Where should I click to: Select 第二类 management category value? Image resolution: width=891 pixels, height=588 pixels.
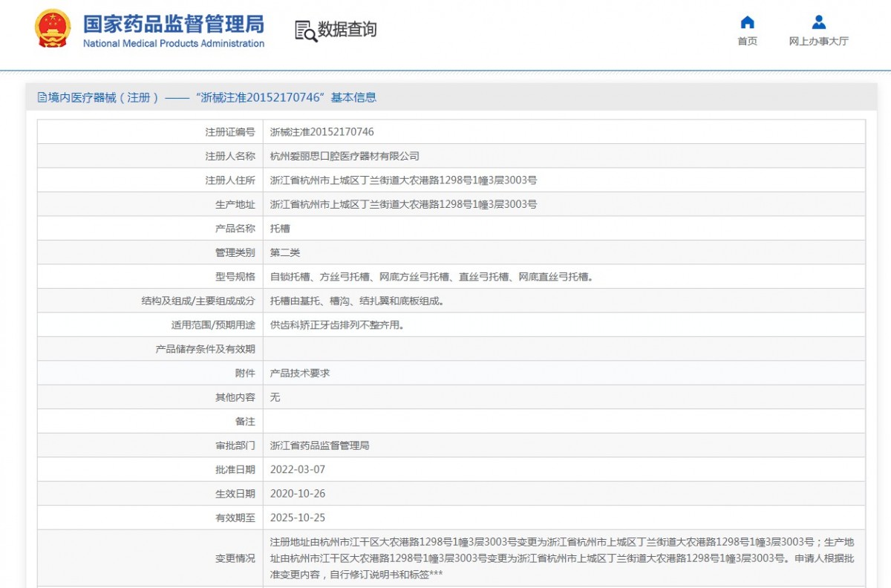point(285,252)
